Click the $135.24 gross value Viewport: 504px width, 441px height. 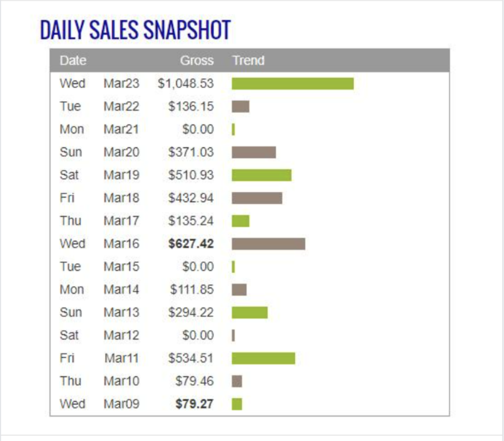(x=191, y=221)
